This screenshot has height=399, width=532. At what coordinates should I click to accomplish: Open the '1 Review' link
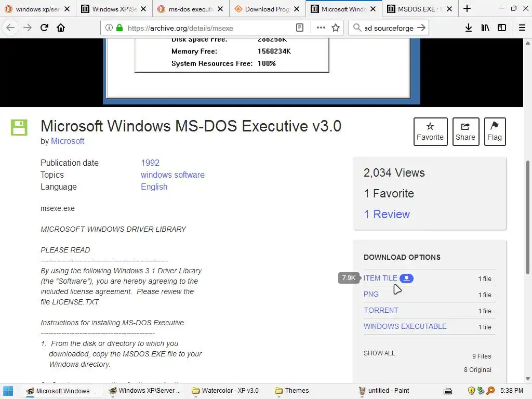387,215
